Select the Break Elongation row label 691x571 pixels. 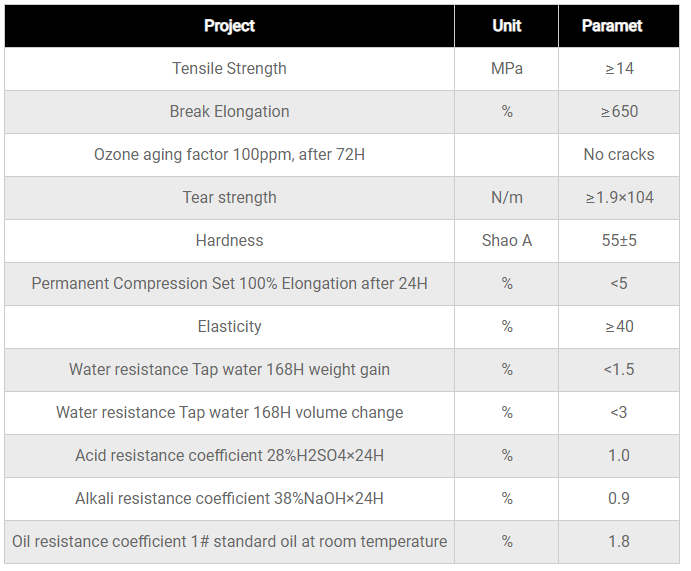(x=229, y=112)
